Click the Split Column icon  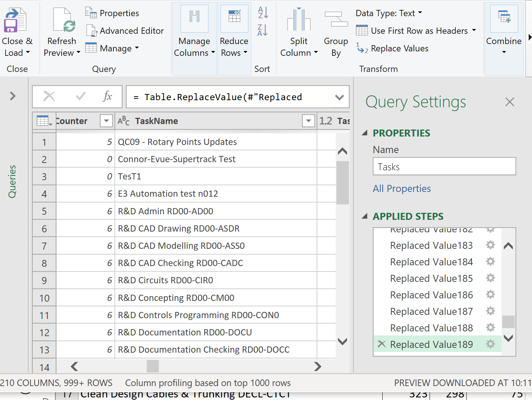pos(299,20)
